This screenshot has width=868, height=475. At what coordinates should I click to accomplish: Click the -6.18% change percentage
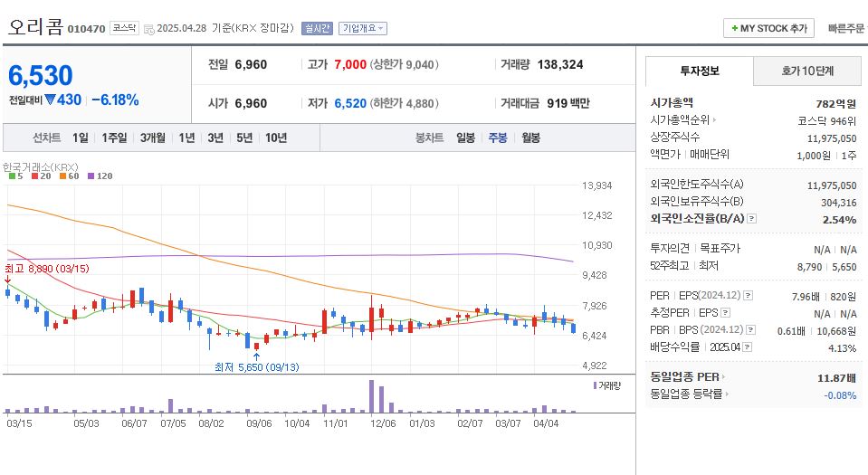click(x=115, y=100)
